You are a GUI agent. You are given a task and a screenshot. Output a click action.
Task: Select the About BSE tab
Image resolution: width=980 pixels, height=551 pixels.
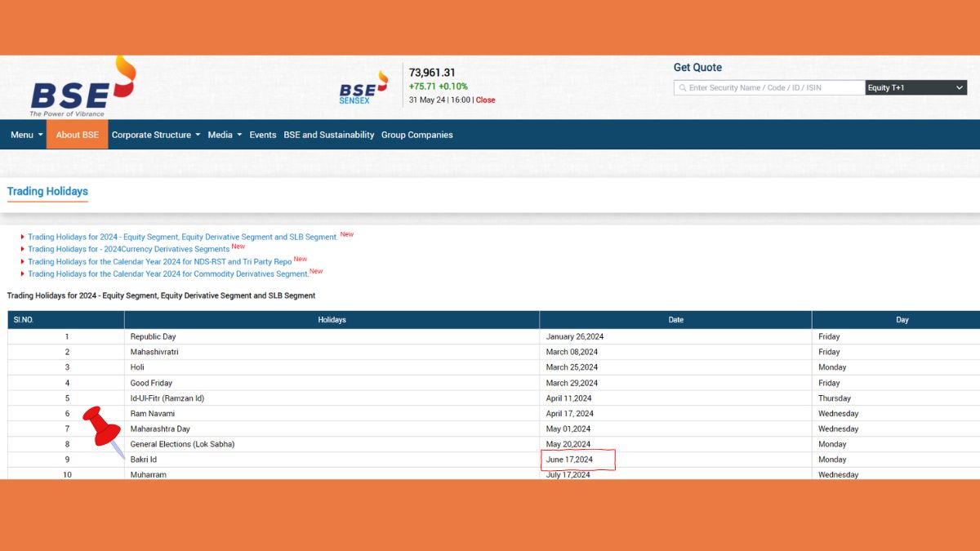point(77,135)
